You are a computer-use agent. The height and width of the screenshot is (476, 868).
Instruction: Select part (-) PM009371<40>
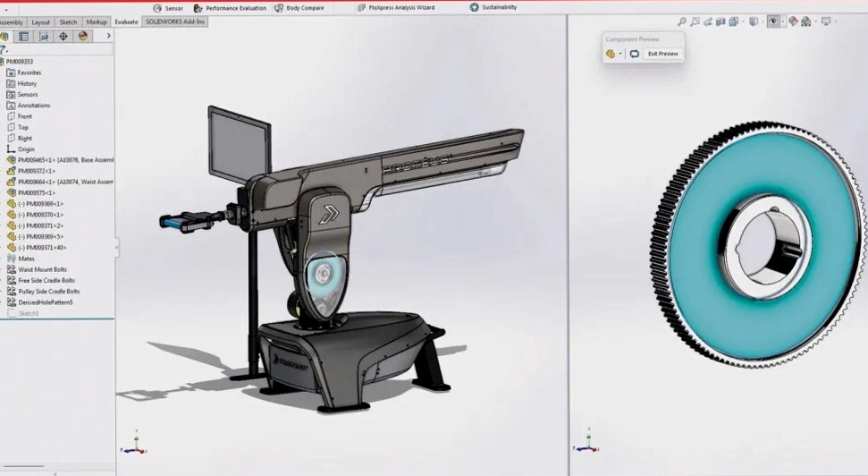(37, 248)
